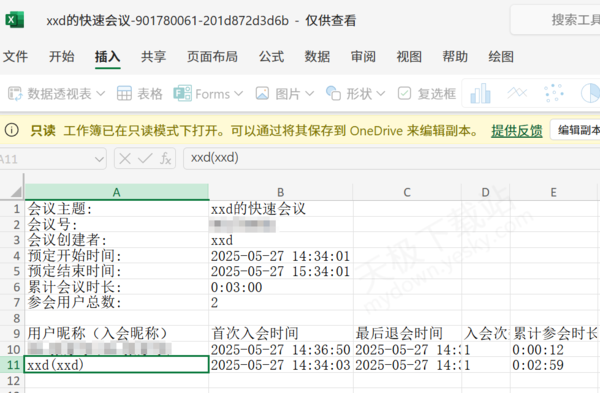Click the formula bar showing xxd(xxd)
The image size is (600, 393).
click(391, 158)
